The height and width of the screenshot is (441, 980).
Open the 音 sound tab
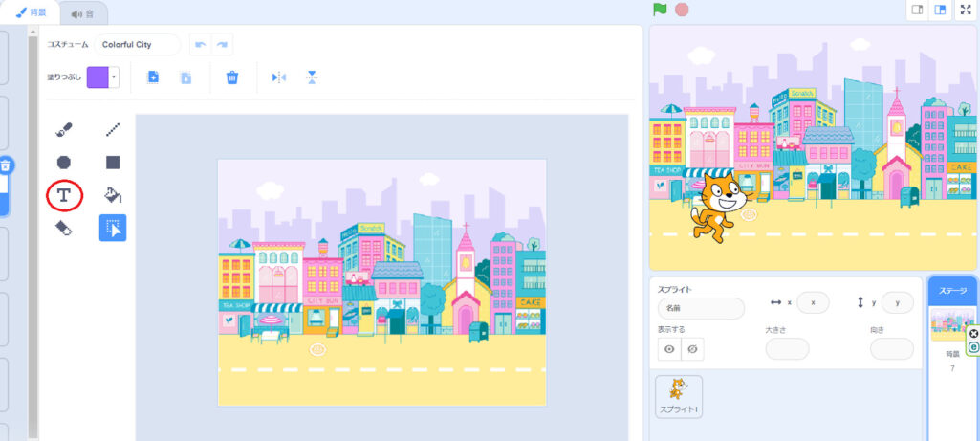pyautogui.click(x=84, y=13)
